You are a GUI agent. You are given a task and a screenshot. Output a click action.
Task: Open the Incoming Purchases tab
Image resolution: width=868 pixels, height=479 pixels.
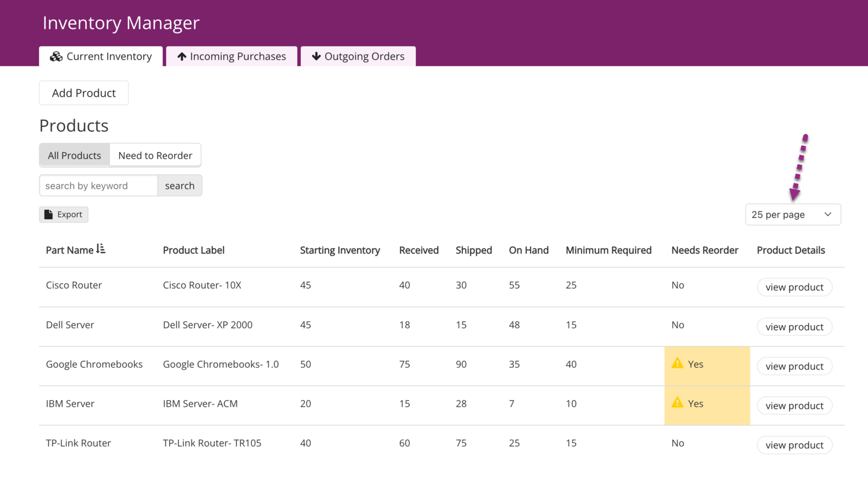(x=231, y=57)
